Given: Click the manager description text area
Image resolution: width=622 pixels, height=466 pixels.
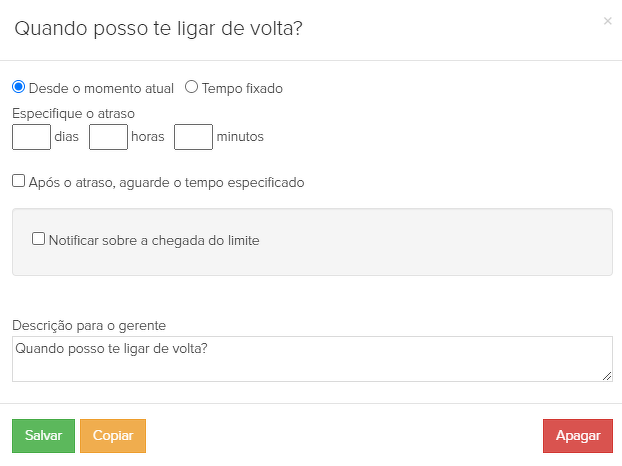Looking at the screenshot, I should click(x=311, y=359).
